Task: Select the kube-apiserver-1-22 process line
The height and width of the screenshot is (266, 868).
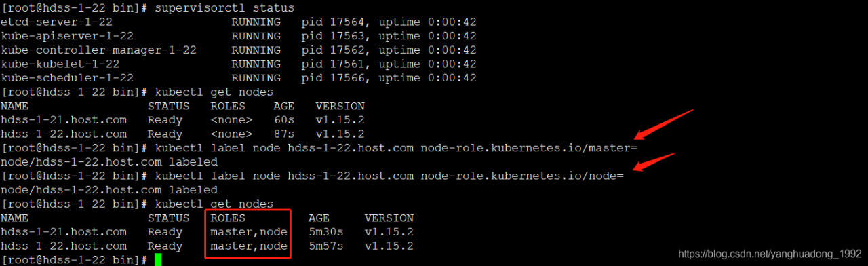Action: pos(239,36)
